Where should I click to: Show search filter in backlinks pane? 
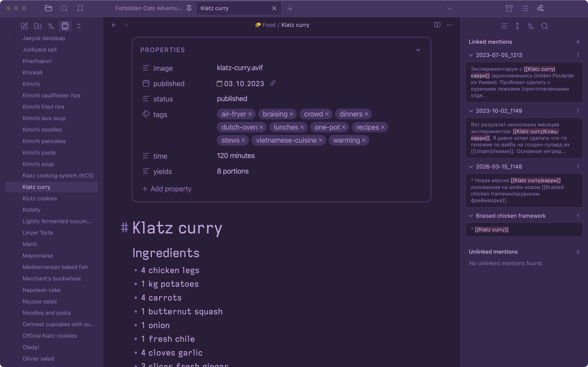tap(545, 26)
